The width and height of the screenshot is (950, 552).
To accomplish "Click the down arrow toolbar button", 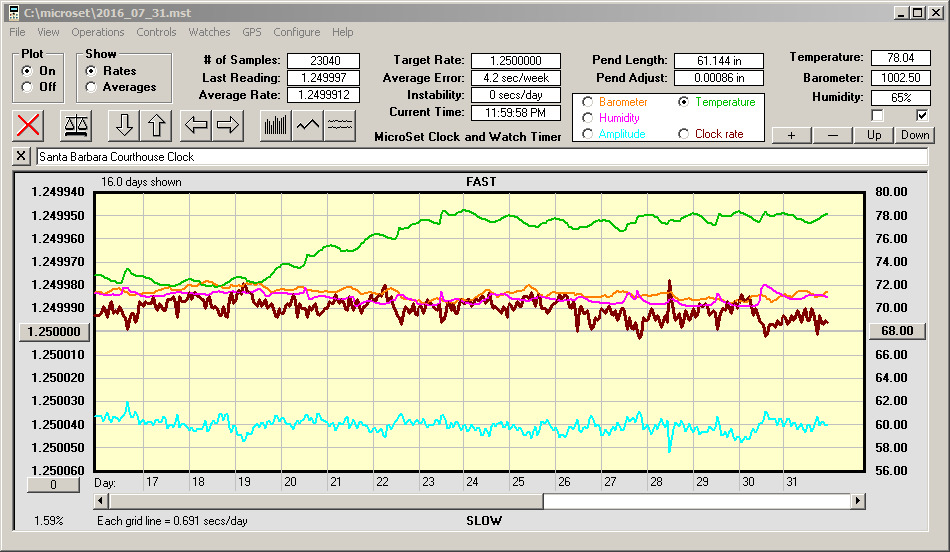I will [124, 125].
